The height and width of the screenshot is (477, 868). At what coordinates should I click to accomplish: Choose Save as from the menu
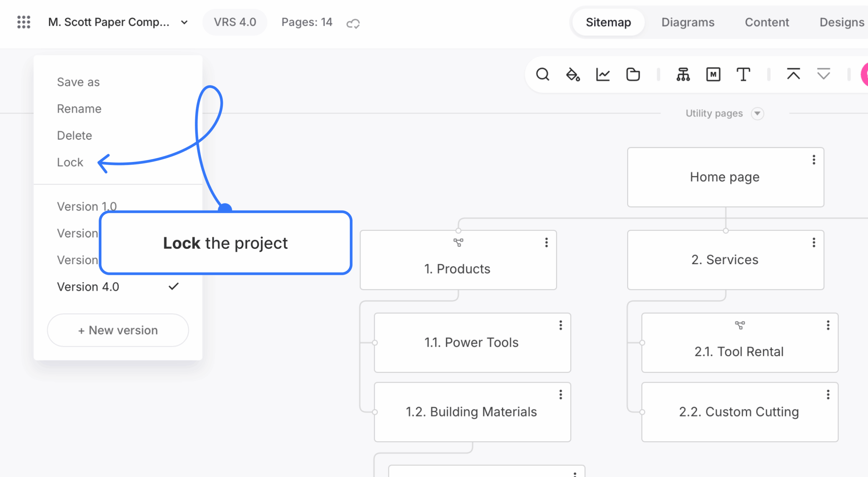coord(78,82)
